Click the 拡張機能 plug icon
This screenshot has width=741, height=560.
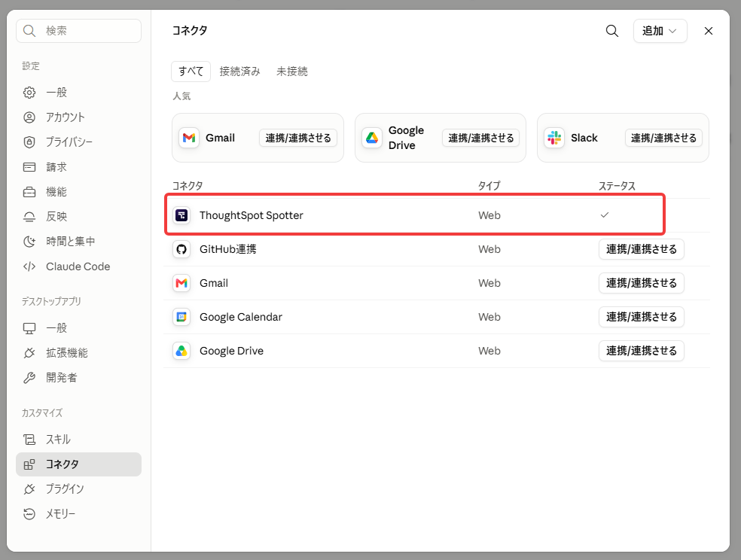(x=29, y=353)
